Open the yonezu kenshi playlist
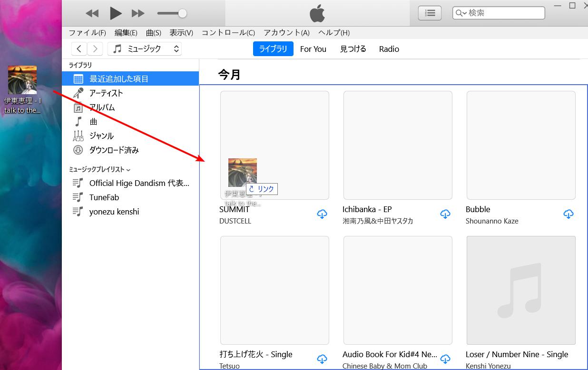This screenshot has width=588, height=370. pos(130,212)
